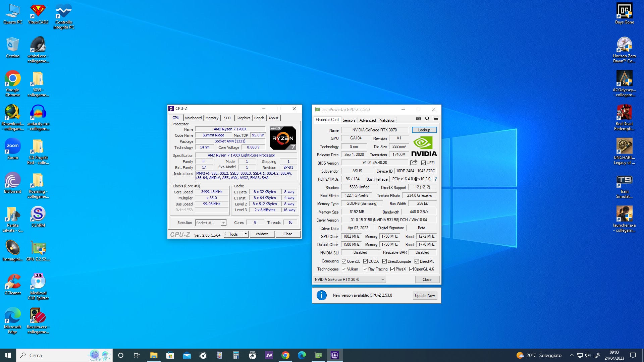
Task: Open BitTorrent desktop shortcut
Action: [12, 183]
